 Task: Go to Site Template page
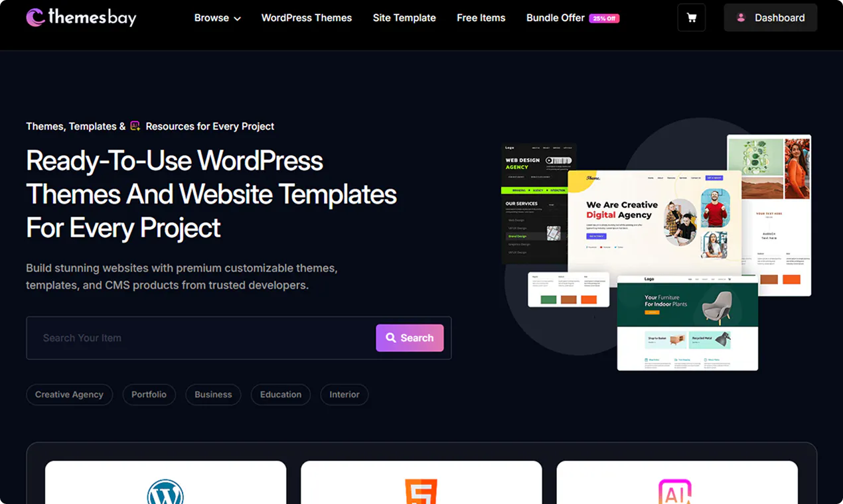404,18
